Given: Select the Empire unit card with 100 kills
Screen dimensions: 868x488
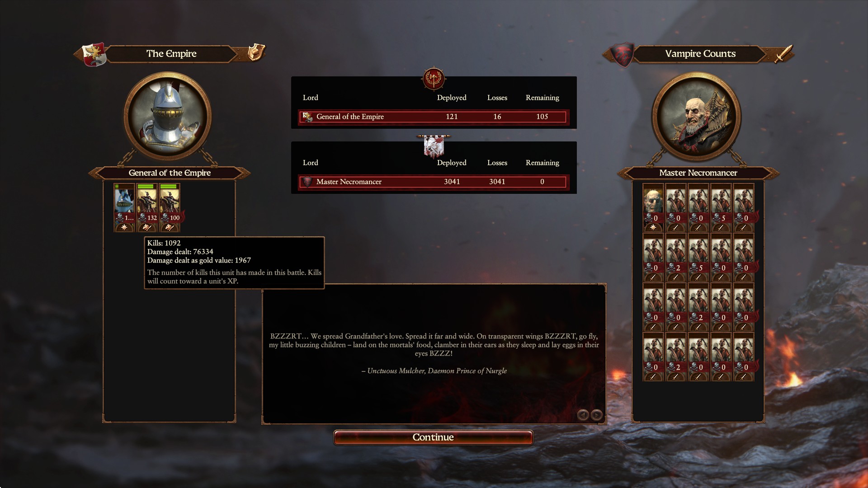Looking at the screenshot, I should pos(170,207).
